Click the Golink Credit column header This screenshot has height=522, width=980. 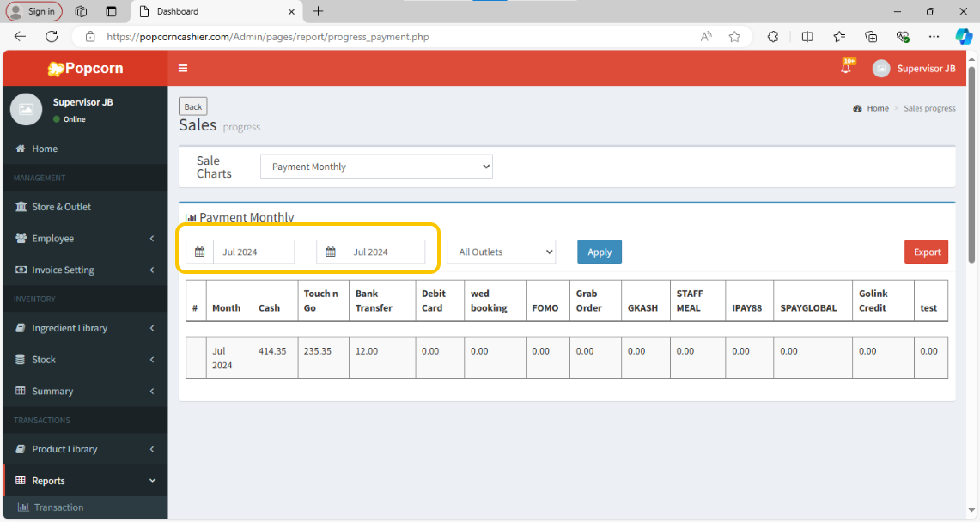[883, 301]
